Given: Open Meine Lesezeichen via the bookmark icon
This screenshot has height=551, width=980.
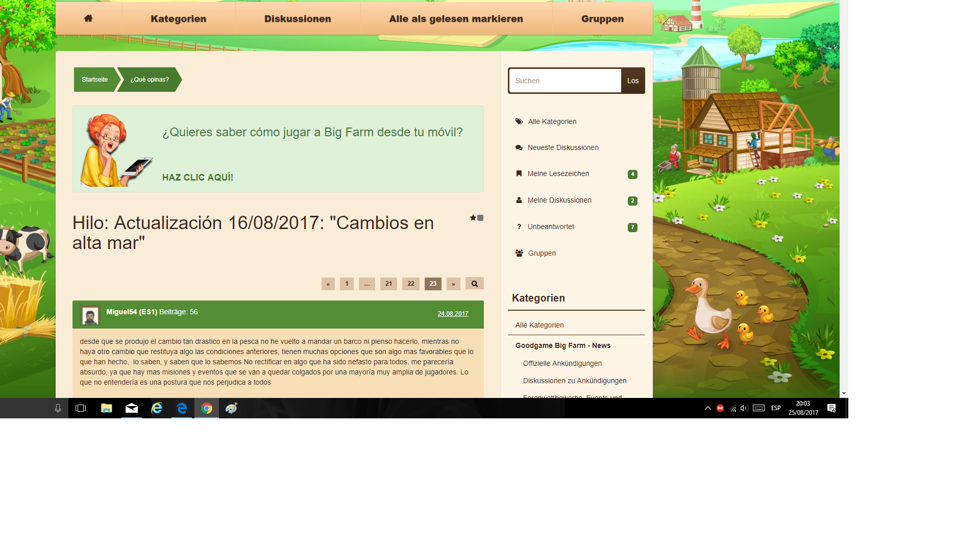Looking at the screenshot, I should [519, 173].
